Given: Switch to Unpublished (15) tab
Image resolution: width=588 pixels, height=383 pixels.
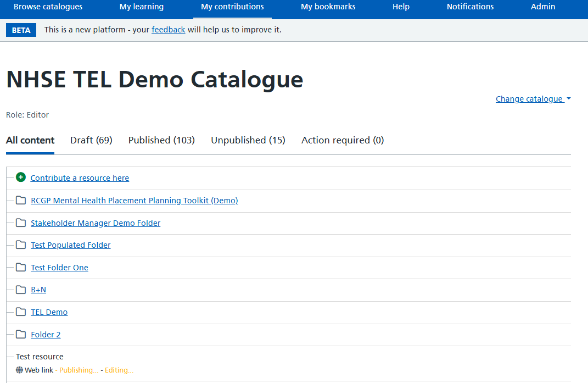Looking at the screenshot, I should (248, 140).
